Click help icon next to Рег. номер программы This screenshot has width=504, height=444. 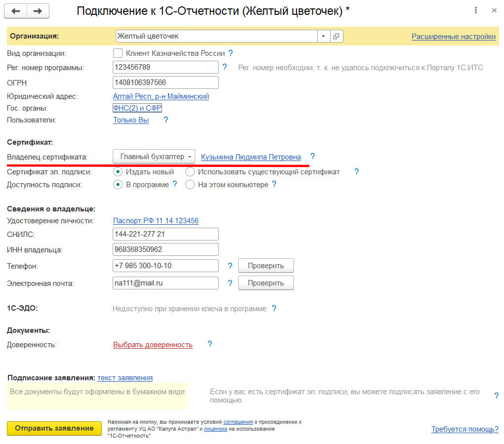click(x=225, y=67)
